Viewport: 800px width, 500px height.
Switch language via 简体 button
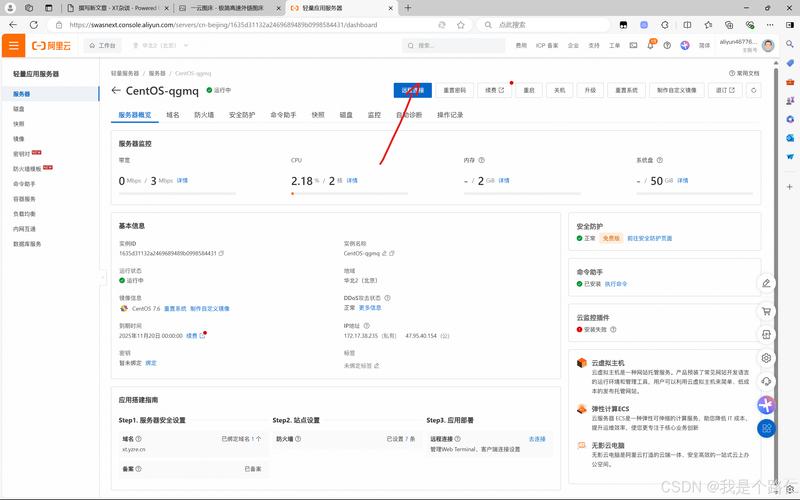[x=705, y=45]
